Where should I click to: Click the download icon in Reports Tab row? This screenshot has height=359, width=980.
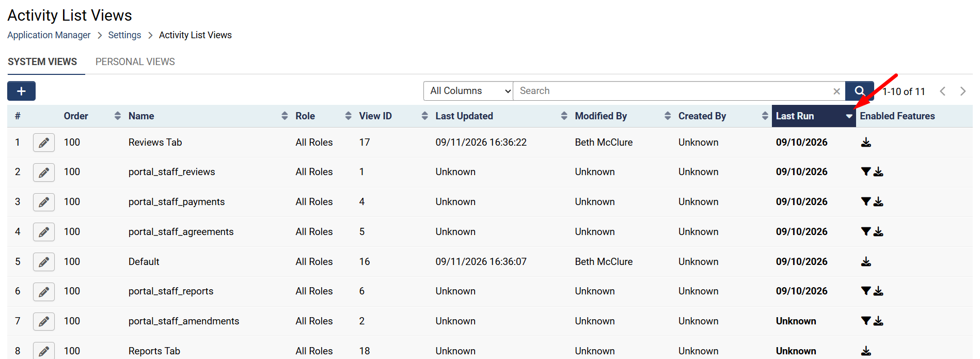866,351
